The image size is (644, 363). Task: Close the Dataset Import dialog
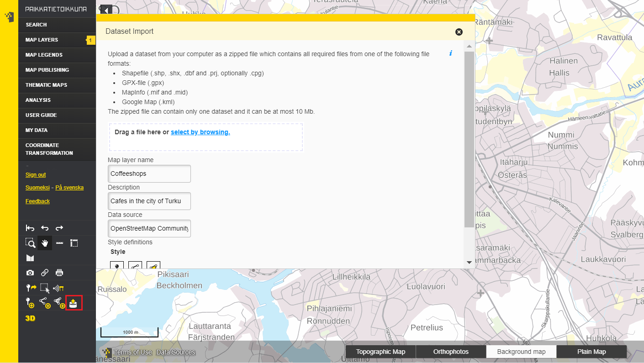point(459,32)
